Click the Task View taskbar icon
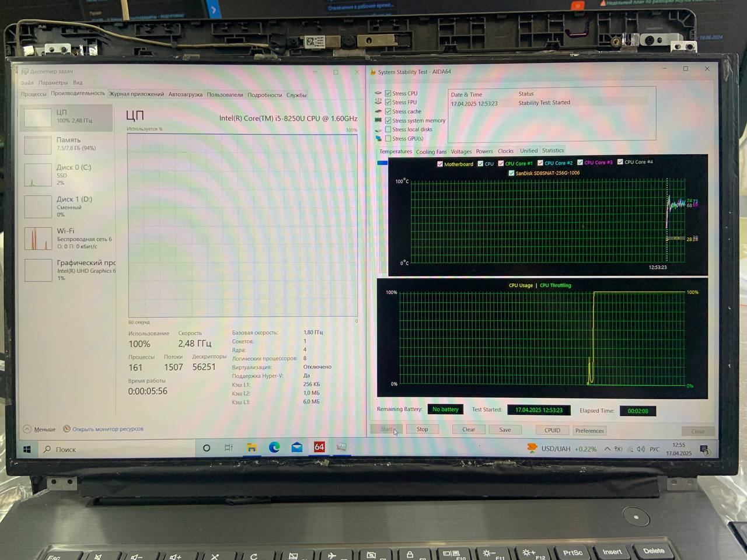 [229, 448]
